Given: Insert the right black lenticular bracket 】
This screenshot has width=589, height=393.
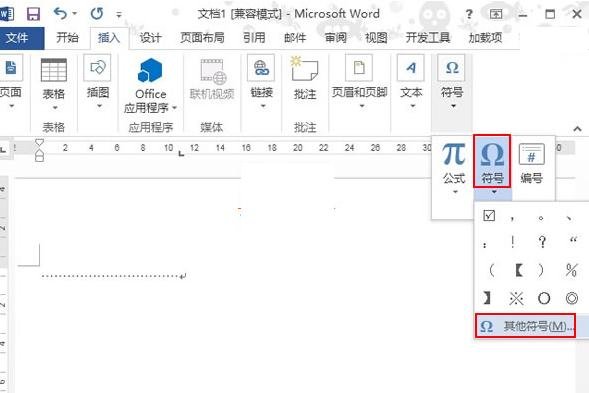Looking at the screenshot, I should coord(487,298).
